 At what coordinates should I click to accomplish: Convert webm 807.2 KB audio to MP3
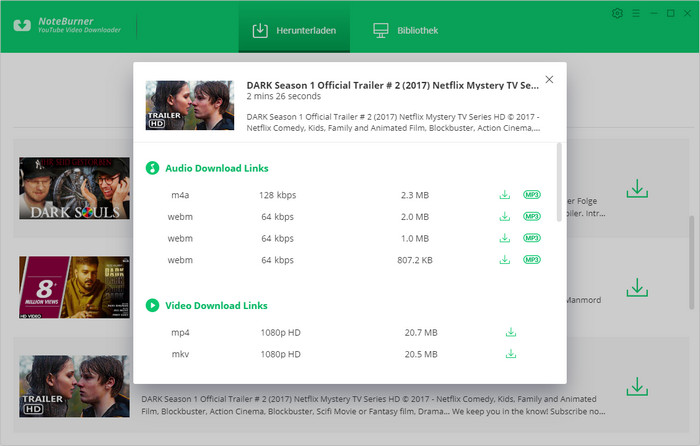(x=532, y=259)
